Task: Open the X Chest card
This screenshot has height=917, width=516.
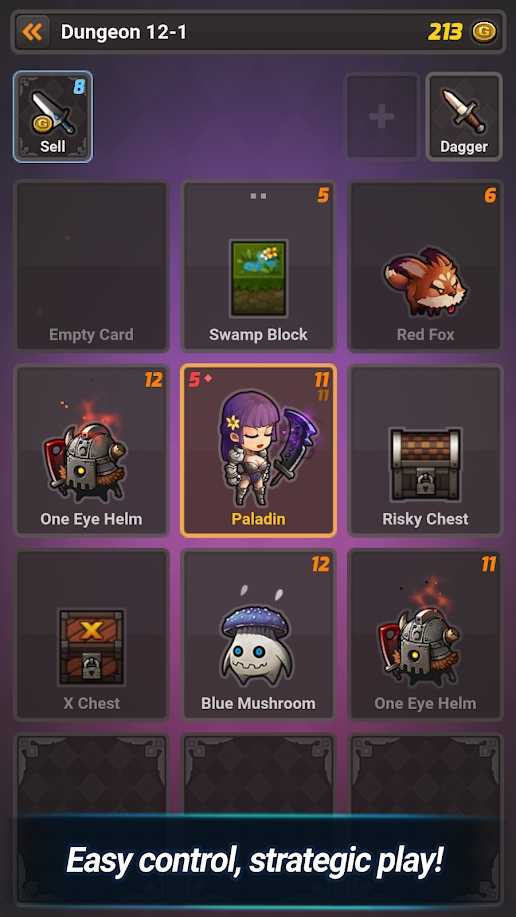Action: pyautogui.click(x=91, y=635)
